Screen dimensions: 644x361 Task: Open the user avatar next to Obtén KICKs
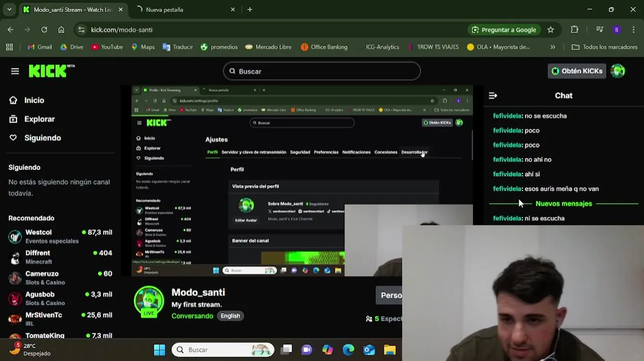pyautogui.click(x=618, y=71)
